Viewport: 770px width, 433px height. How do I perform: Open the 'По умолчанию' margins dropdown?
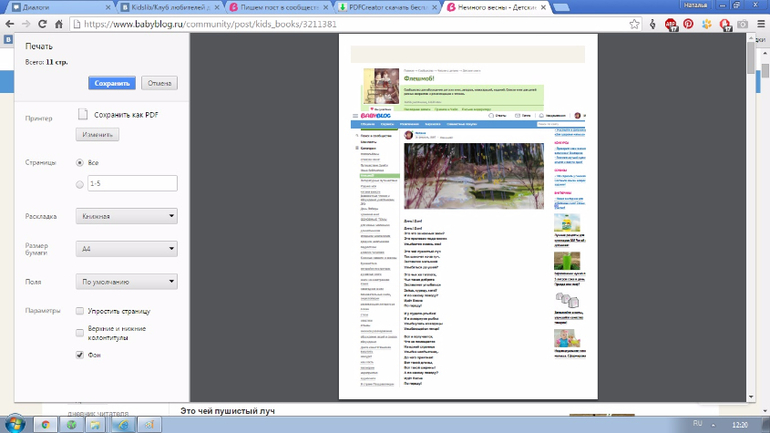pyautogui.click(x=126, y=283)
